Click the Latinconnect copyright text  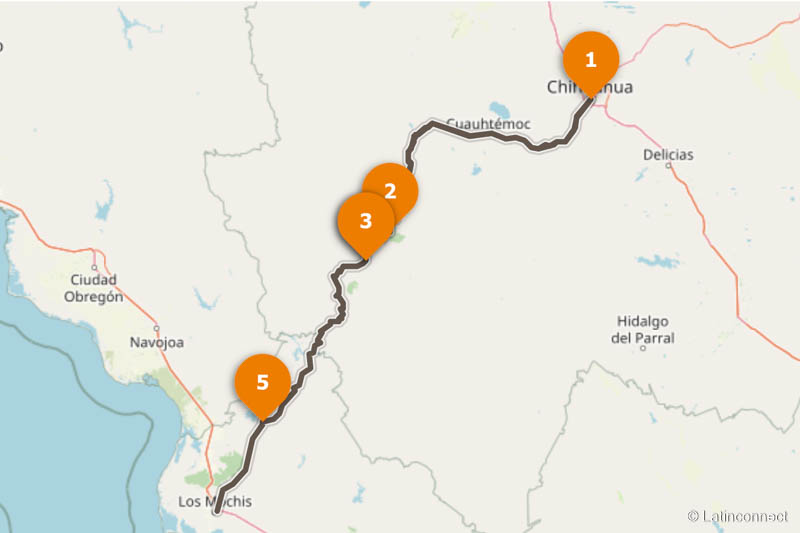click(x=738, y=516)
